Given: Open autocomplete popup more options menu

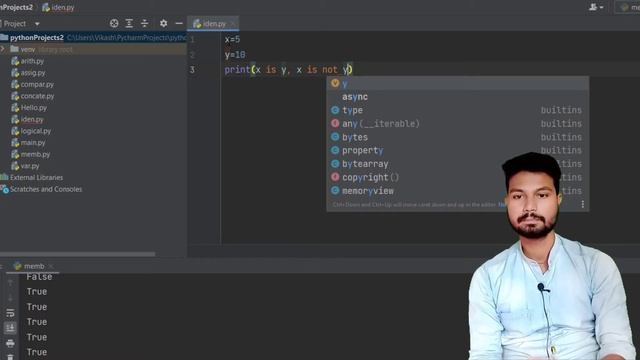Looking at the screenshot, I should pyautogui.click(x=582, y=204).
